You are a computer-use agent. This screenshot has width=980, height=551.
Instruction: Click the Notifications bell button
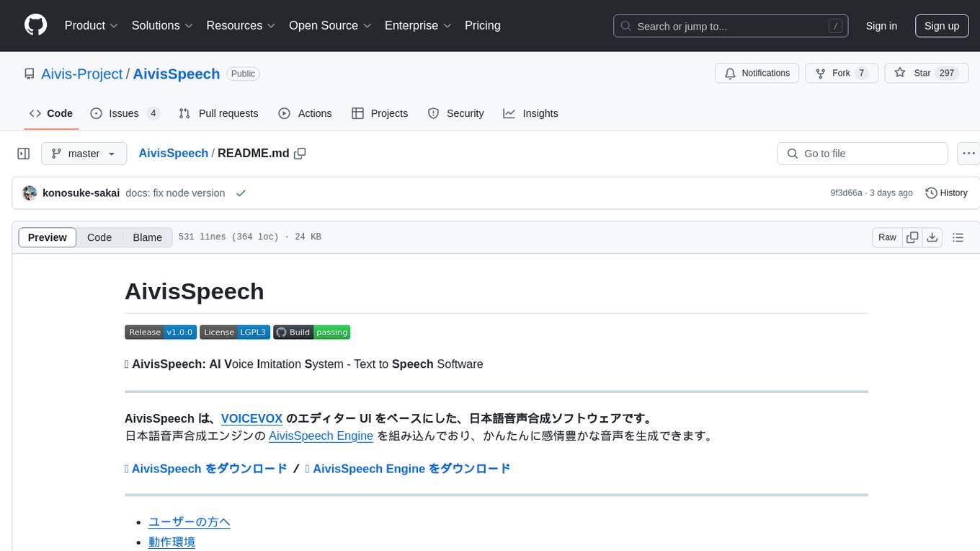point(757,73)
